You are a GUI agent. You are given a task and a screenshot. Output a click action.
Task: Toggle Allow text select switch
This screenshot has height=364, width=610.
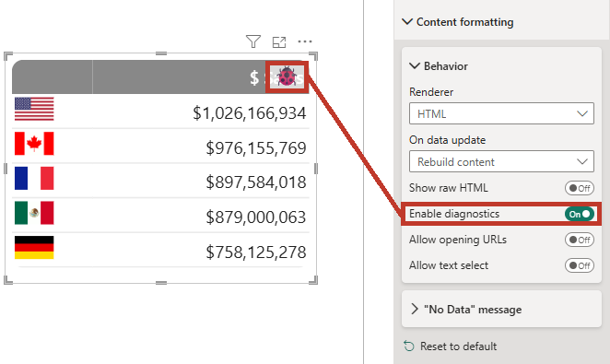pyautogui.click(x=580, y=265)
